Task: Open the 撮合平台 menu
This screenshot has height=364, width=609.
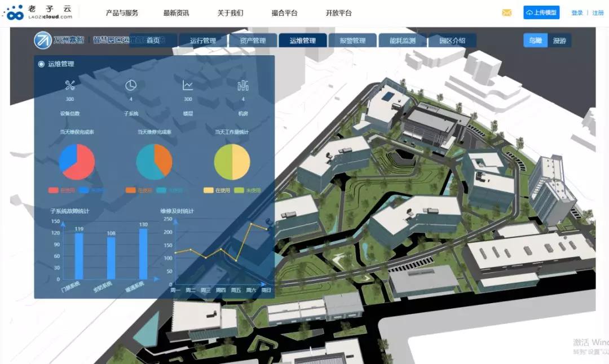Action: click(284, 13)
